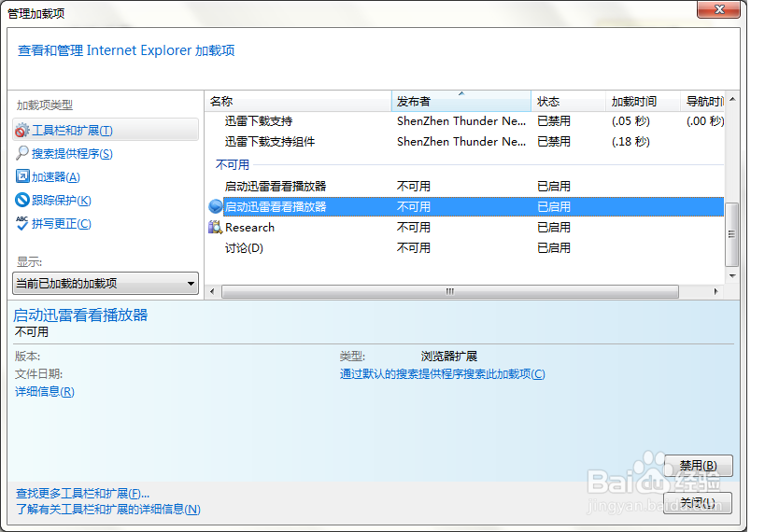The height and width of the screenshot is (532, 765).
Task: Click ShenZhen Thunder publisher of 迅雷下载支持
Action: coord(461,121)
